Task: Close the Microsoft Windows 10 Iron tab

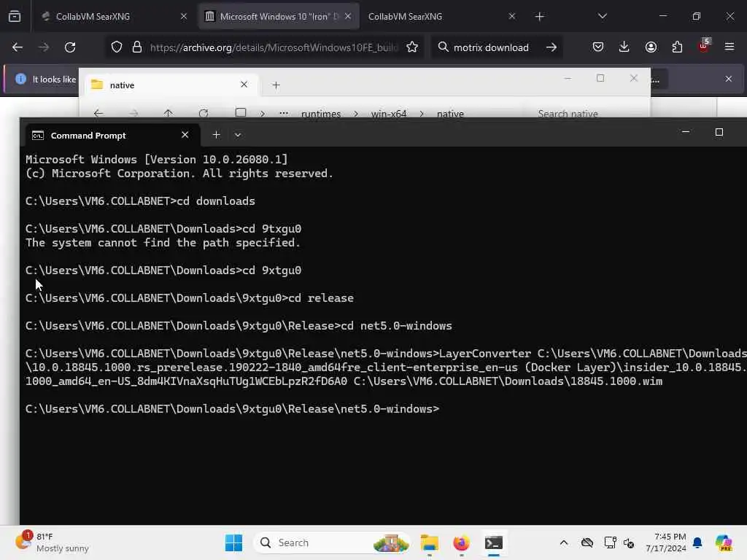Action: (348, 16)
